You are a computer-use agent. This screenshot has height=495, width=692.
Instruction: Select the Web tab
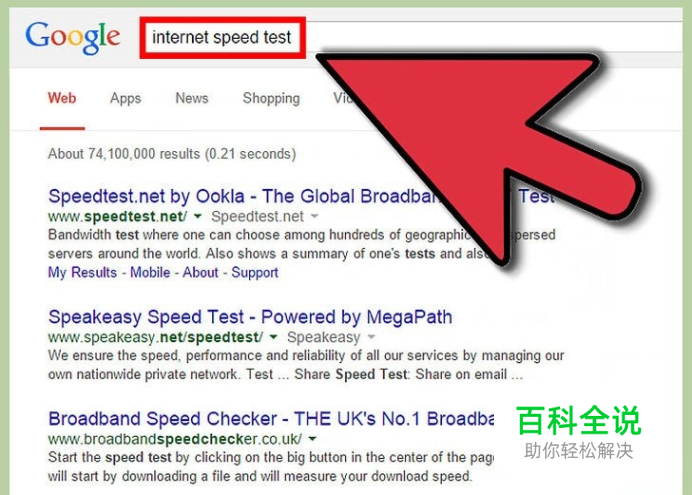pos(62,98)
